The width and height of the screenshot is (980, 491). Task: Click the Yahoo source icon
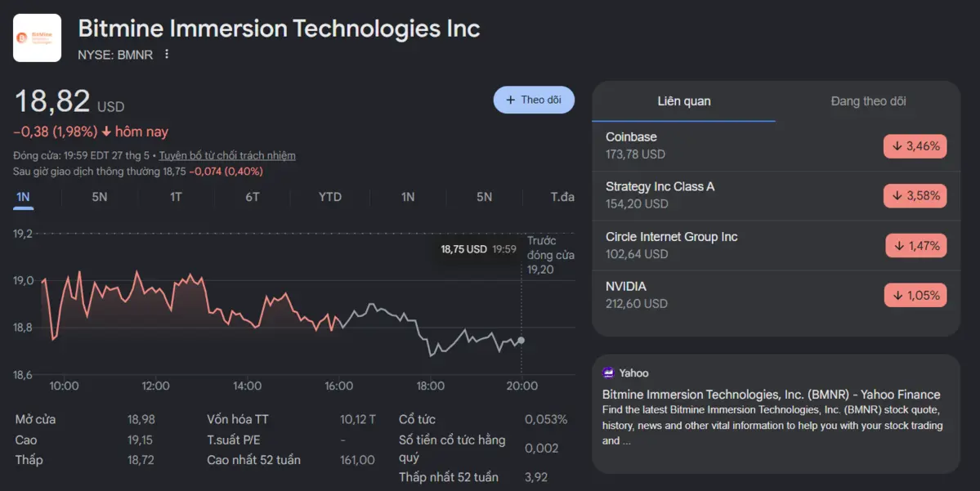click(x=608, y=373)
